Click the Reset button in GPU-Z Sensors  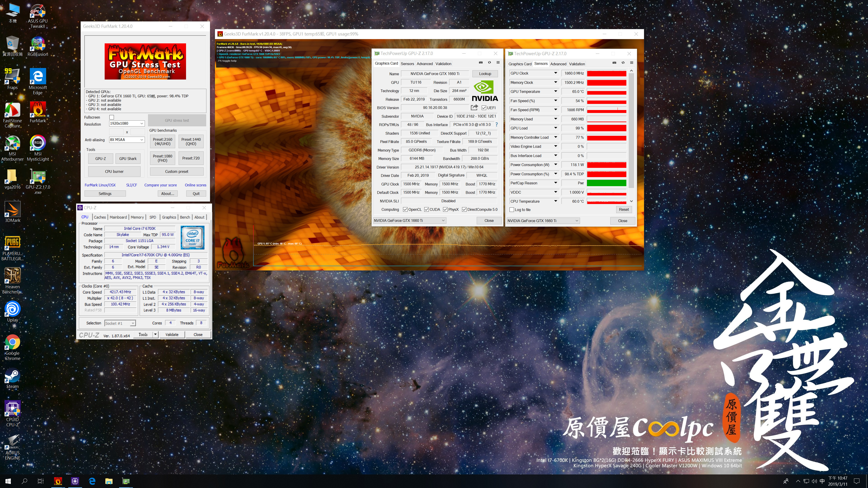point(624,209)
